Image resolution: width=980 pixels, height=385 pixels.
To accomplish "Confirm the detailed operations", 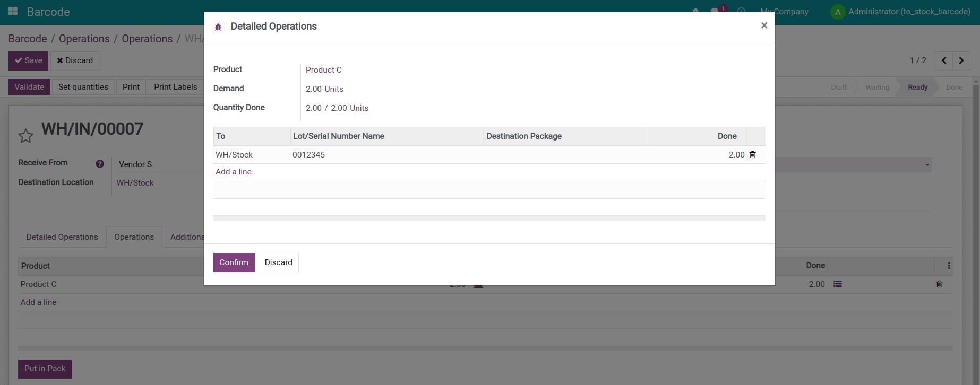I will [x=234, y=262].
